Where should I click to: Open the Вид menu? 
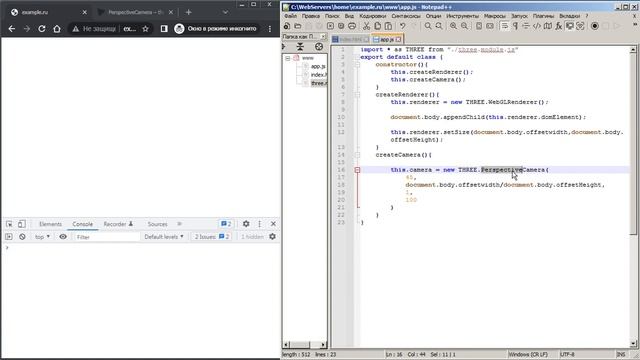click(x=349, y=16)
